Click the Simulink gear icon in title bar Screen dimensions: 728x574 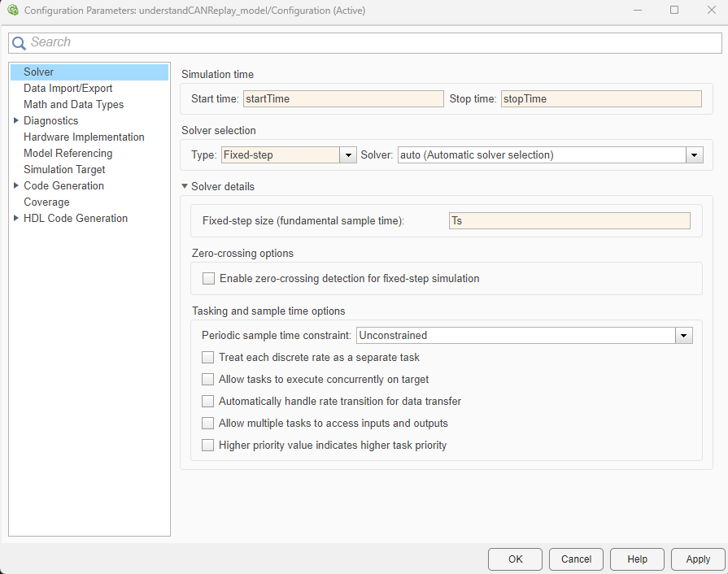[12, 11]
